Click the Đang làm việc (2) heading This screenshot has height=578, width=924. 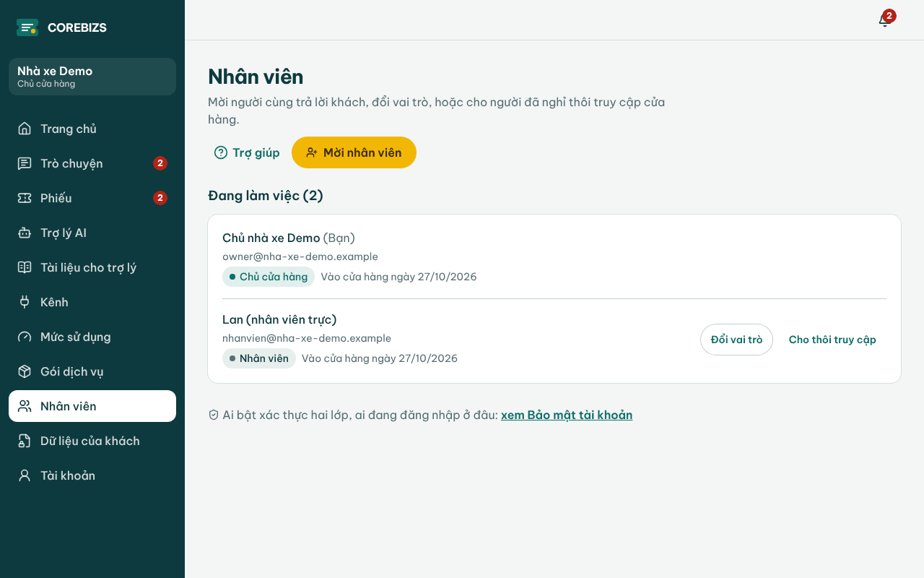[x=266, y=195]
